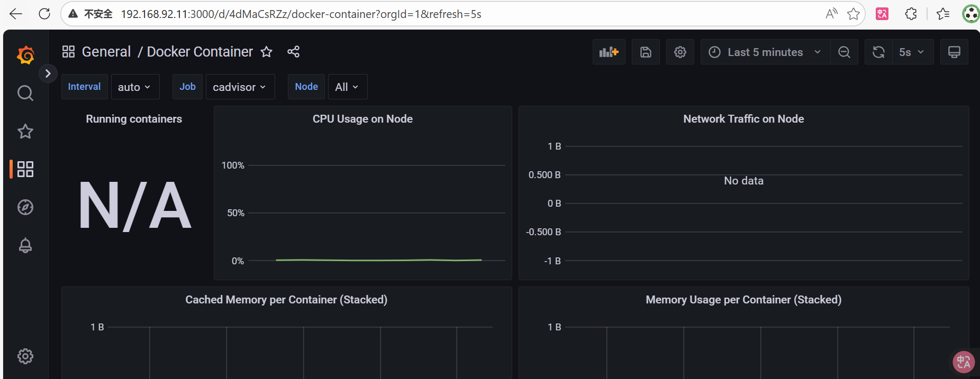Click the green CPU usage line
The height and width of the screenshot is (379, 980).
point(379,260)
